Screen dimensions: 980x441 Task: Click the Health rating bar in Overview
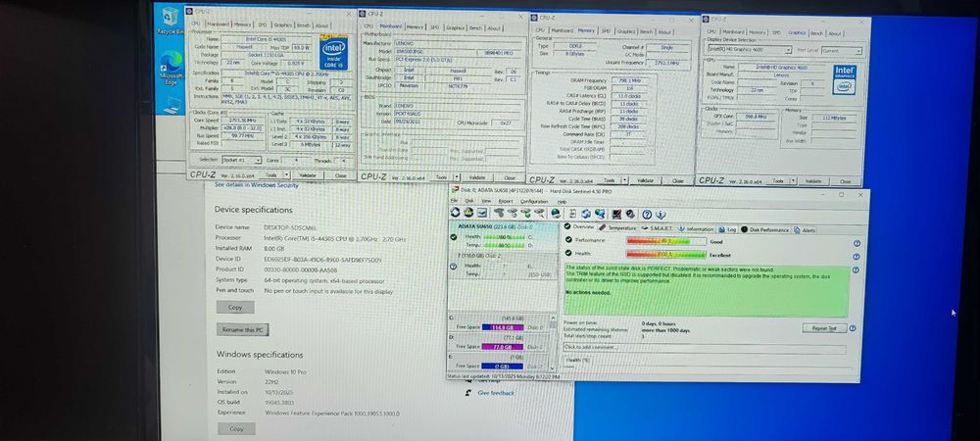666,255
